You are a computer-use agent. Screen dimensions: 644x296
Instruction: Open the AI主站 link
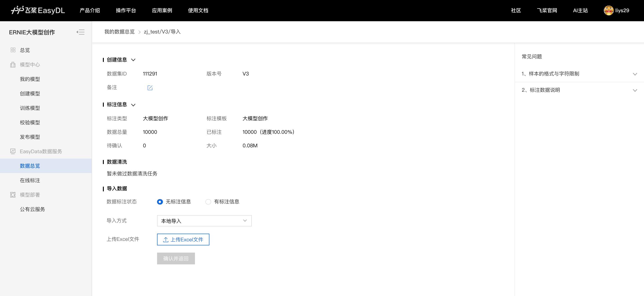coord(580,11)
